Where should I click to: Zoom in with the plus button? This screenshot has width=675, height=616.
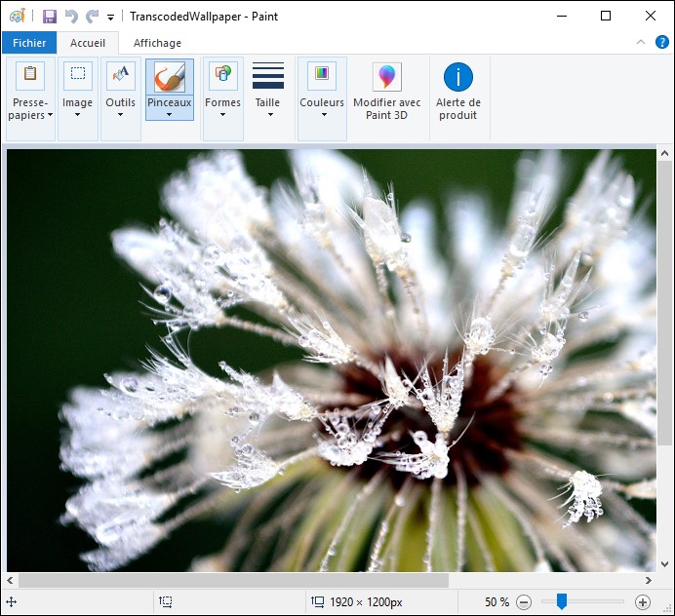643,602
